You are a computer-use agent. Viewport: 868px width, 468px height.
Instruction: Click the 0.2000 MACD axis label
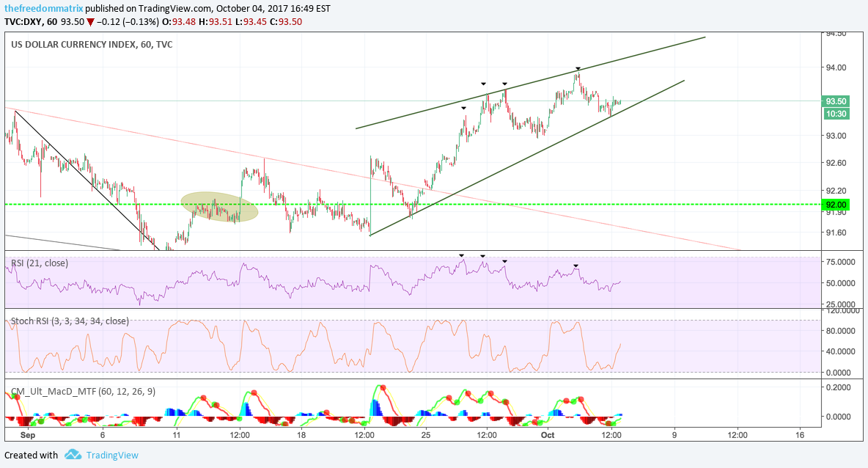[x=838, y=387]
